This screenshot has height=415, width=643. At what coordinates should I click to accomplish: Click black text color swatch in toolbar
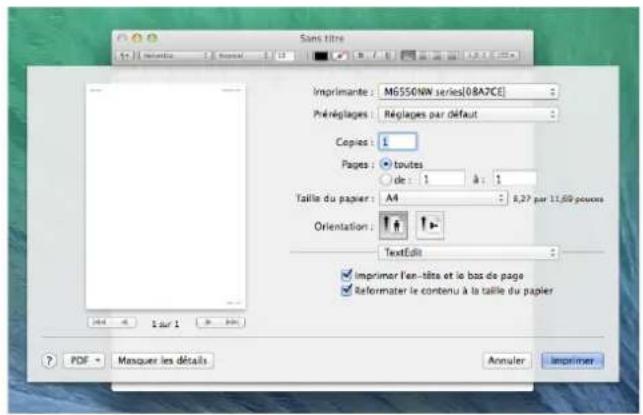[321, 55]
